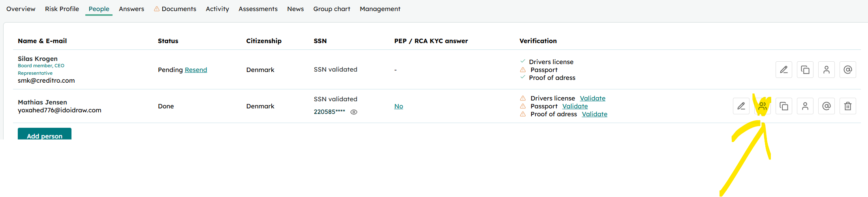
Task: Click the person icon in Silas Krogen's row
Action: (827, 70)
